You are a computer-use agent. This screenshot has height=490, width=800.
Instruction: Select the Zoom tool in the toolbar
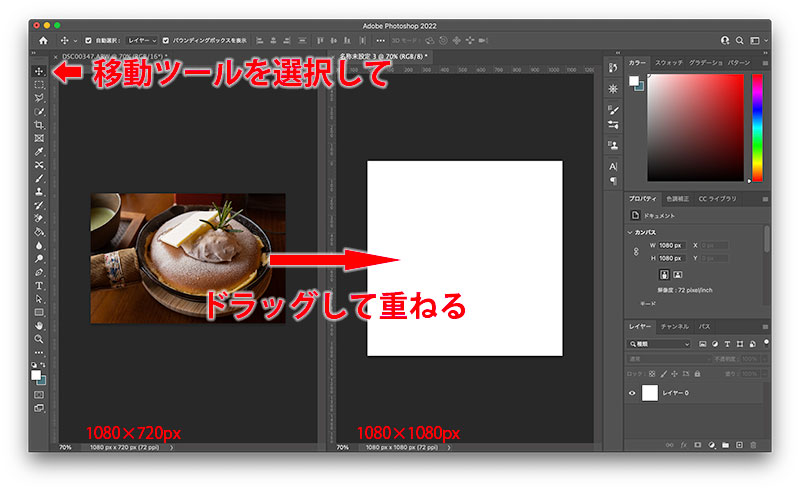(39, 339)
